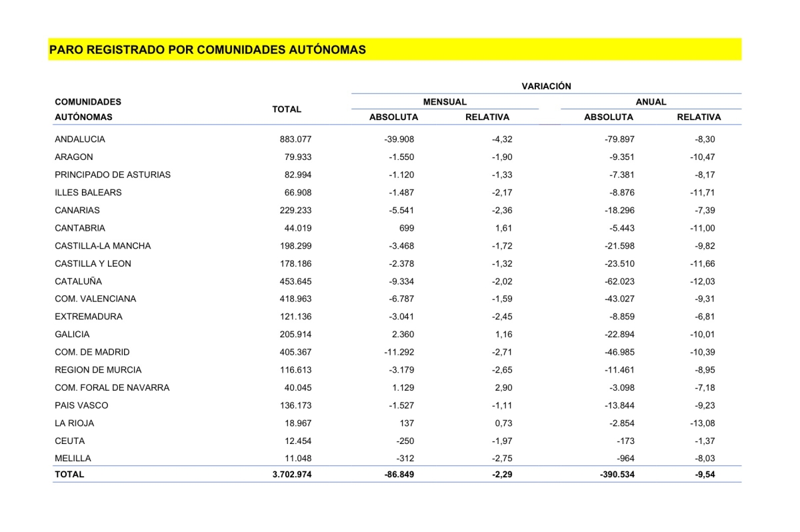Click the ABSOLUTA header under MENSUAL
Viewport: 800px width, 532px height.
click(x=394, y=117)
